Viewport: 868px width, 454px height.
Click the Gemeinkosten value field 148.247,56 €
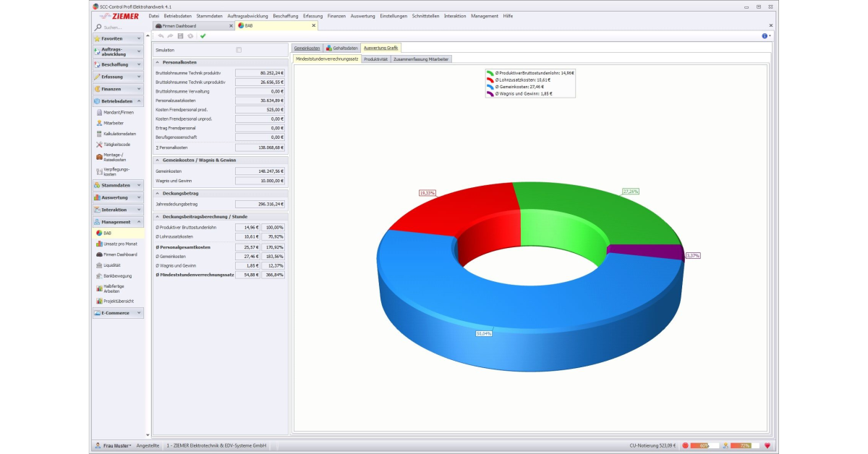(260, 171)
